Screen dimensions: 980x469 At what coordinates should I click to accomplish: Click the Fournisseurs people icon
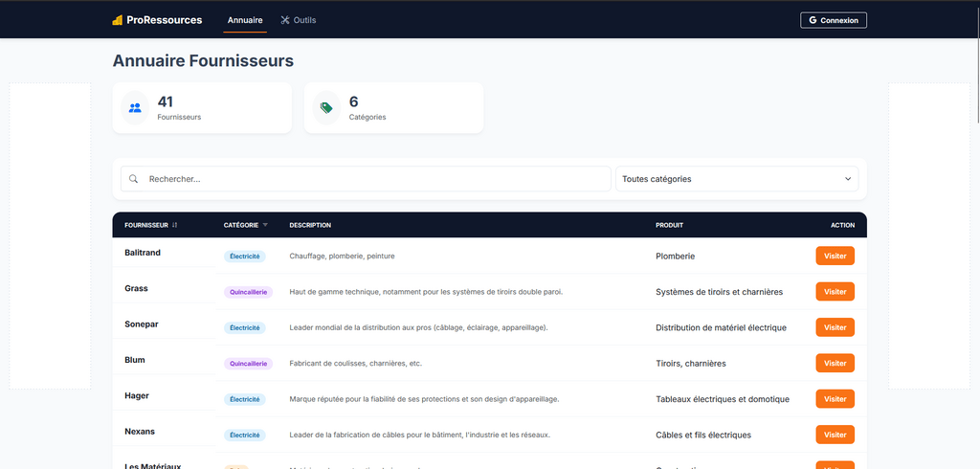click(135, 108)
